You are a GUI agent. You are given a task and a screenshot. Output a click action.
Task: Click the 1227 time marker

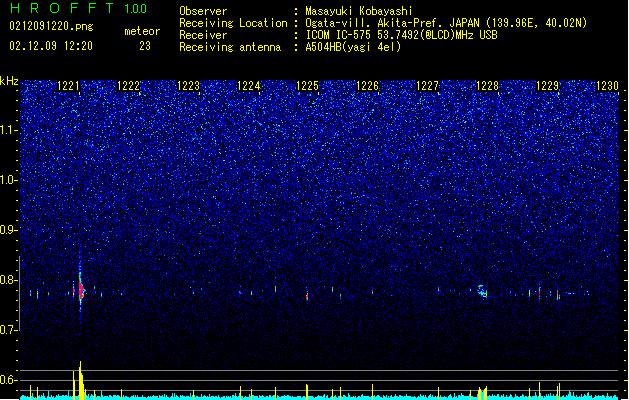tap(428, 86)
